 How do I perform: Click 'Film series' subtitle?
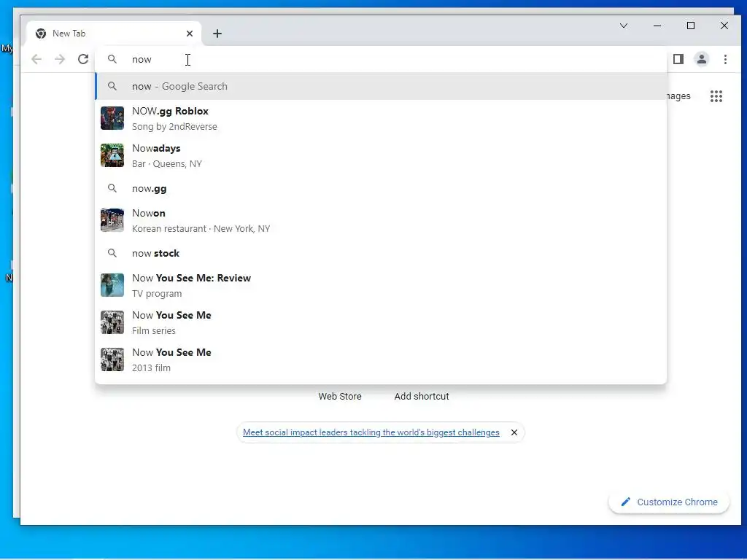pos(153,330)
